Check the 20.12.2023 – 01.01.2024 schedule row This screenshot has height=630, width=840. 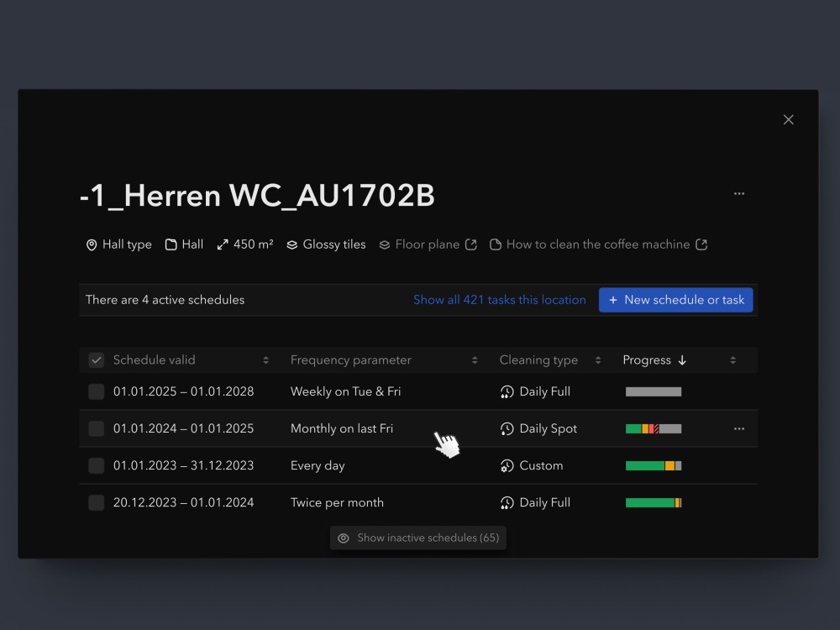tap(97, 502)
